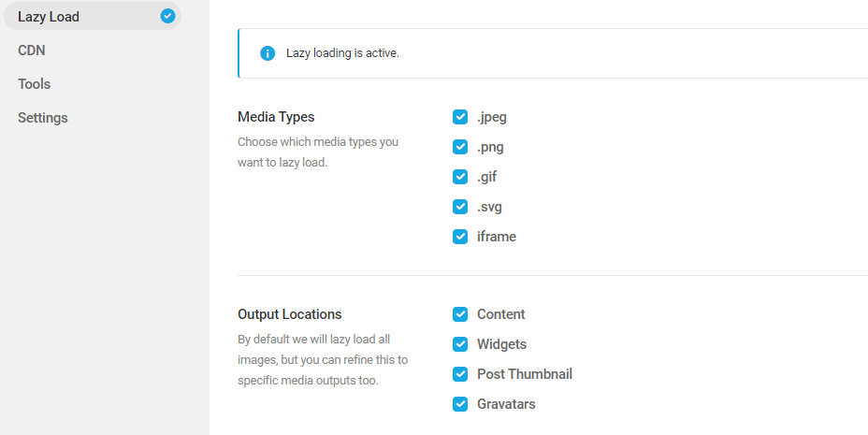The height and width of the screenshot is (435, 868).
Task: Untick the .svg checkbox
Action: 460,207
